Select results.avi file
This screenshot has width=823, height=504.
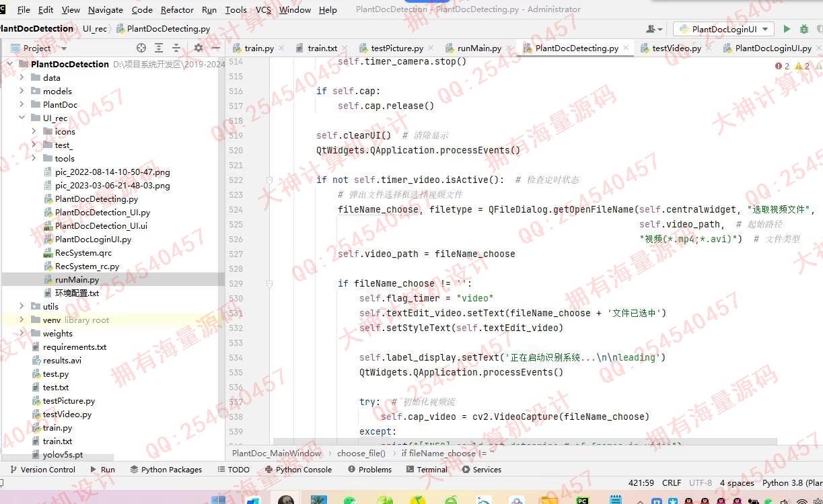(62, 360)
